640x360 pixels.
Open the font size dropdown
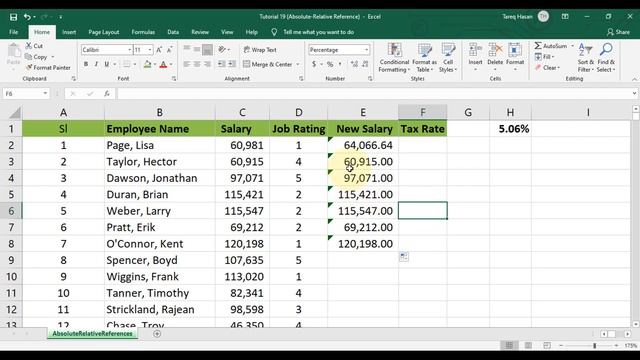150,50
